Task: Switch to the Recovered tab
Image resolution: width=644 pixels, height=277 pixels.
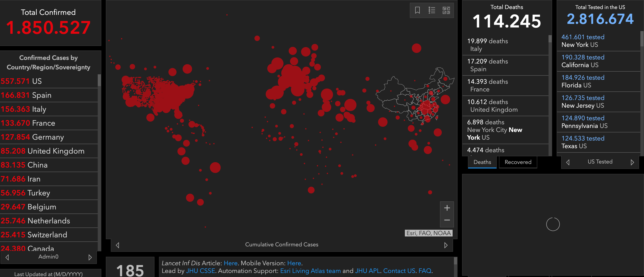Action: pyautogui.click(x=518, y=162)
